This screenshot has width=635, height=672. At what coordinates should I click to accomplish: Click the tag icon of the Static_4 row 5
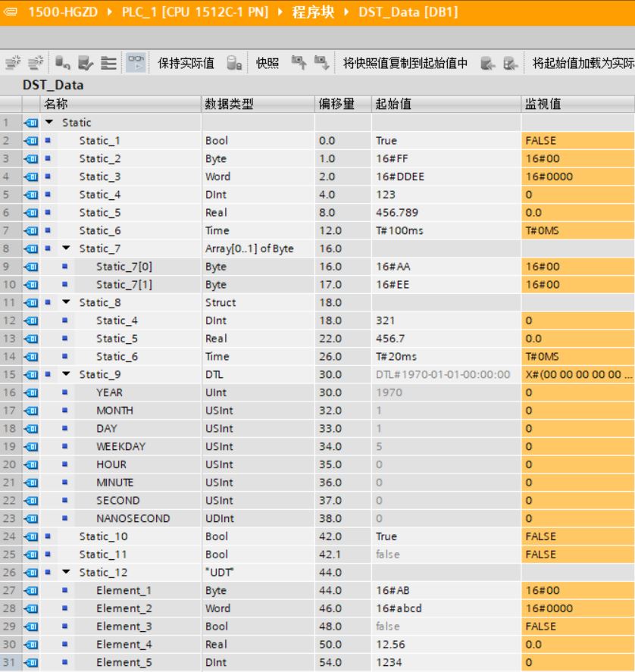pyautogui.click(x=31, y=195)
